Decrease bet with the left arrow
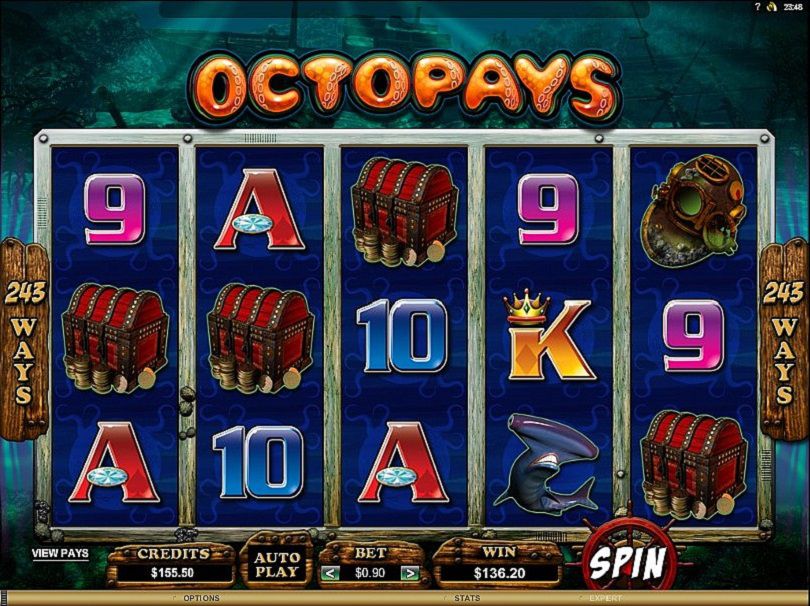Image resolution: width=810 pixels, height=606 pixels. [x=331, y=573]
